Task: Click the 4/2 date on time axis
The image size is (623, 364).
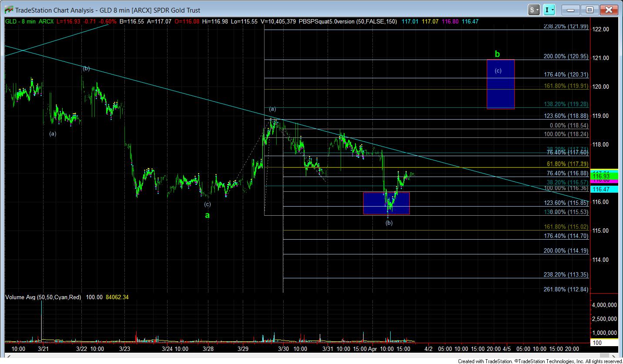Action: click(x=429, y=349)
